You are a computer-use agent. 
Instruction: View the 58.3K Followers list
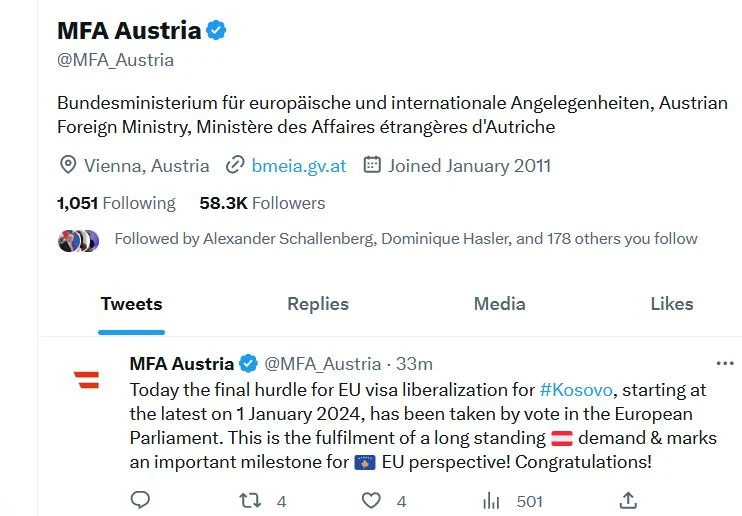click(262, 203)
